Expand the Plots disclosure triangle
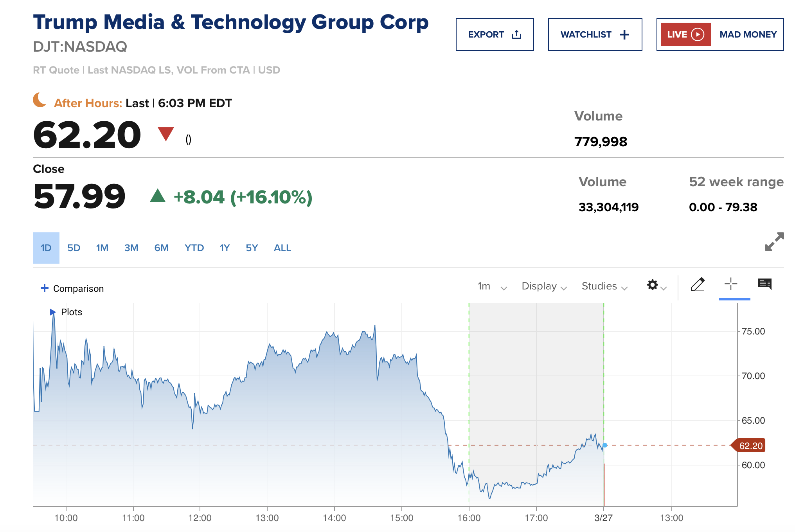Screen dimensions: 795x532 click(52, 312)
